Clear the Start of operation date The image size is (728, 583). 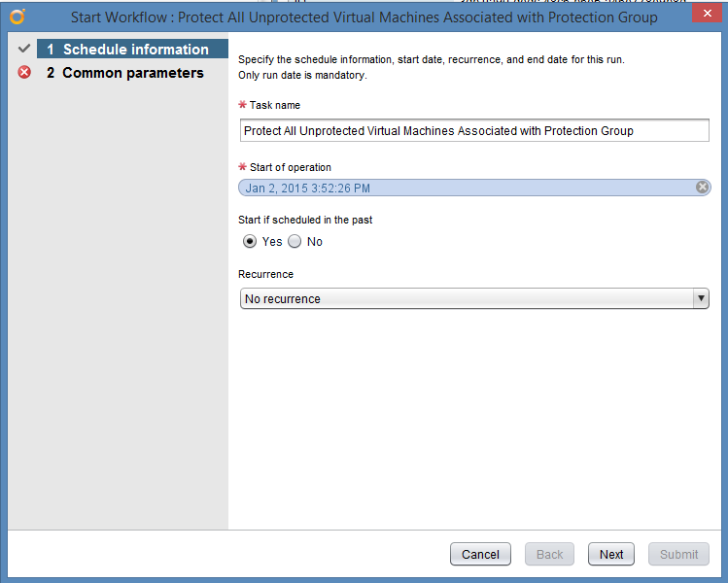702,188
